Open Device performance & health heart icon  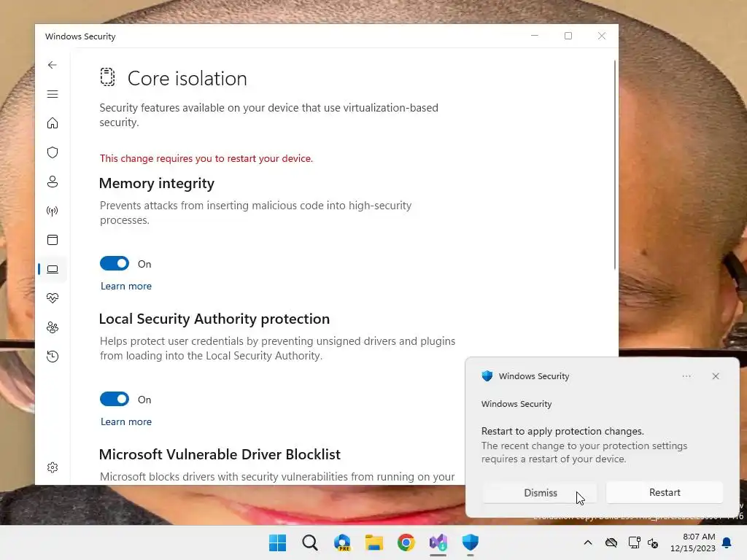tap(53, 298)
